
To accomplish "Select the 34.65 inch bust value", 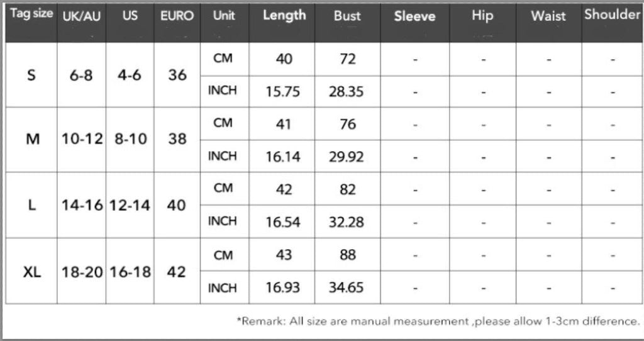I will (x=347, y=287).
